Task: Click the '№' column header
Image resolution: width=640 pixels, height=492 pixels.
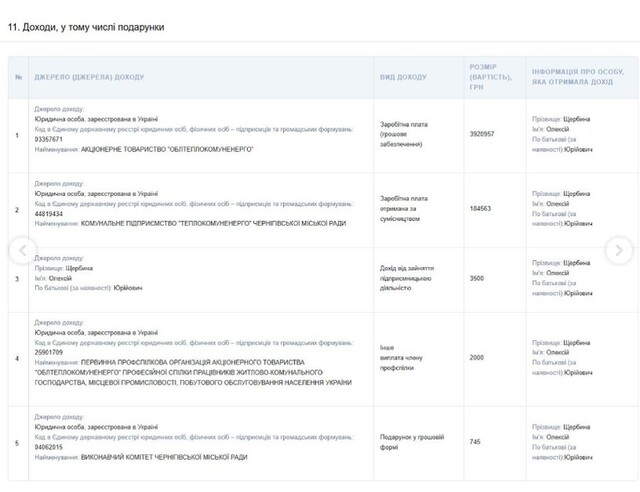Action: point(17,77)
